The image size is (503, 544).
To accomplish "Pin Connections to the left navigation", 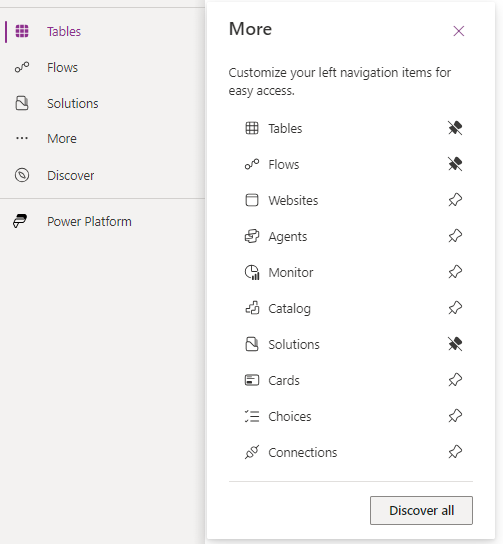I will coord(455,452).
